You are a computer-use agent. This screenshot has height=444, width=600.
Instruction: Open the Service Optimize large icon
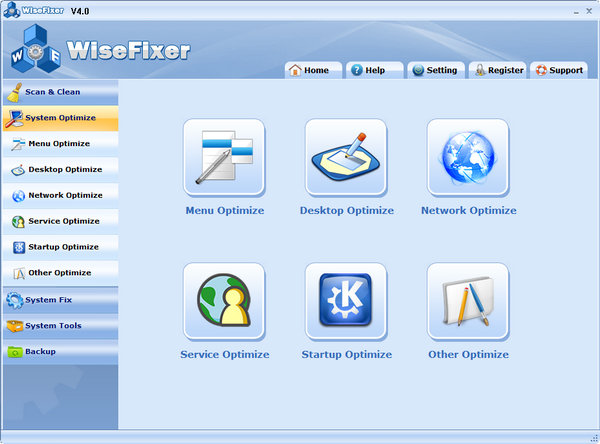click(224, 301)
